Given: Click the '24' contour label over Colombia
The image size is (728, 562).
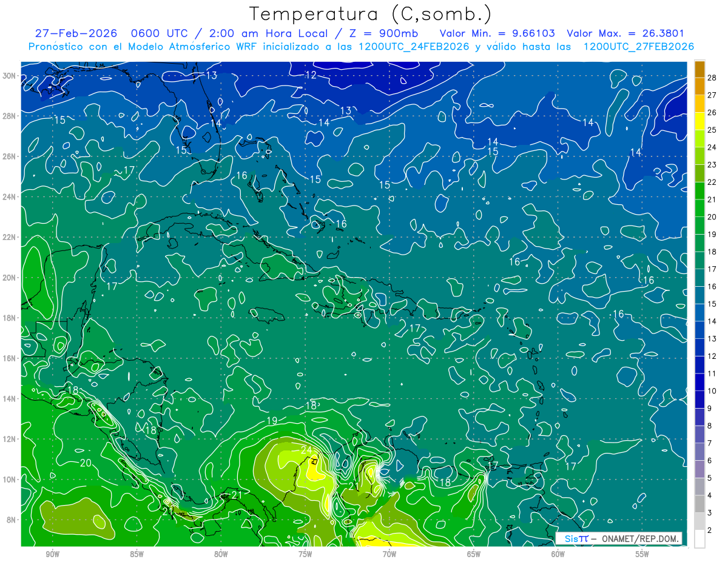Looking at the screenshot, I should [306, 449].
